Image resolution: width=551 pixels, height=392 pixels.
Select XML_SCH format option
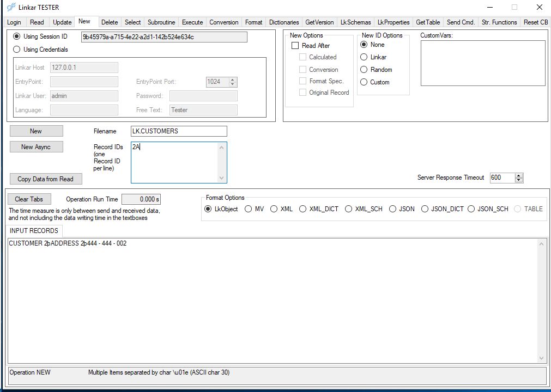(364, 209)
